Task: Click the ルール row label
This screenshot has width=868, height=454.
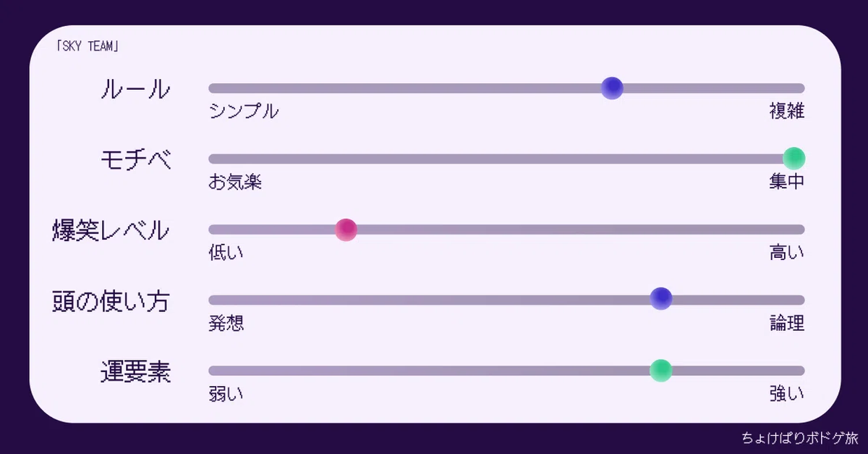Action: coord(136,90)
